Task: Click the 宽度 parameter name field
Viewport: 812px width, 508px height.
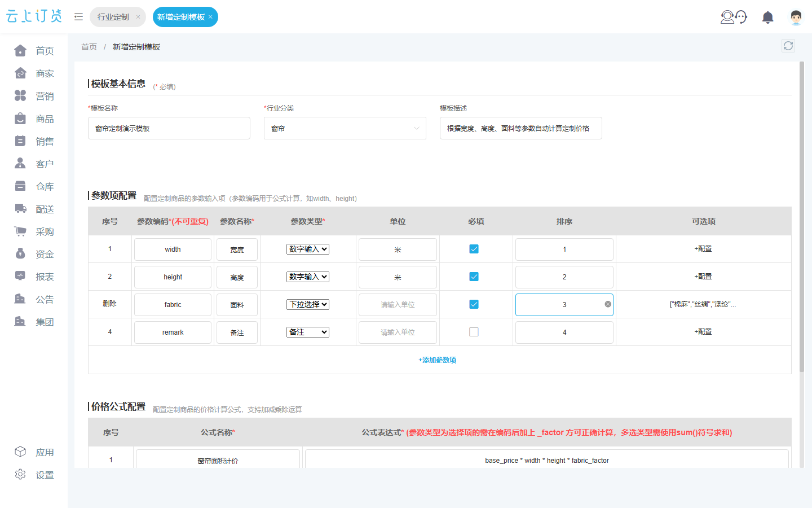Action: (x=237, y=249)
